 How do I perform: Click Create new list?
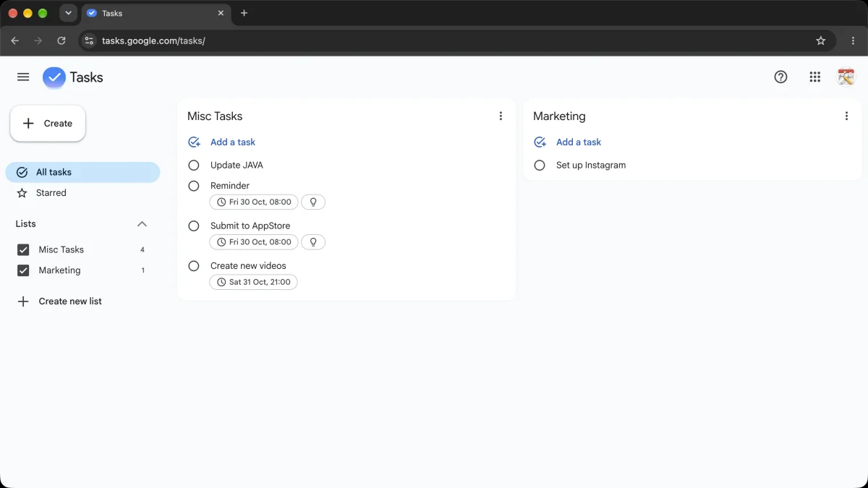click(x=70, y=301)
